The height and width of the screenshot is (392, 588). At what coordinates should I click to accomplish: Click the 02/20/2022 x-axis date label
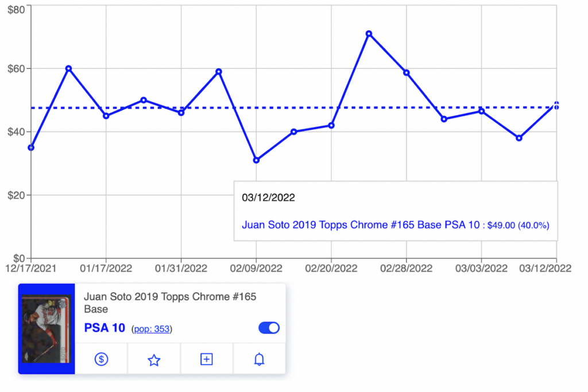[331, 269]
